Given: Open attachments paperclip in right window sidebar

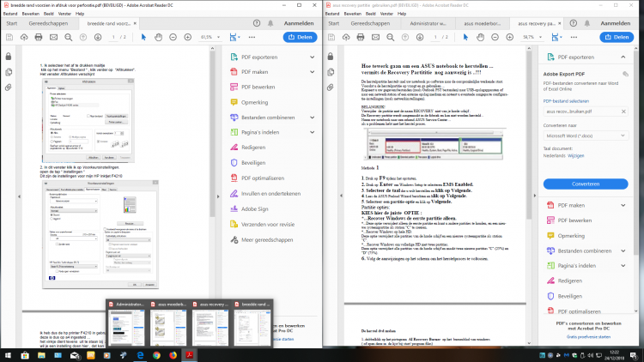Looking at the screenshot, I should pyautogui.click(x=331, y=87).
